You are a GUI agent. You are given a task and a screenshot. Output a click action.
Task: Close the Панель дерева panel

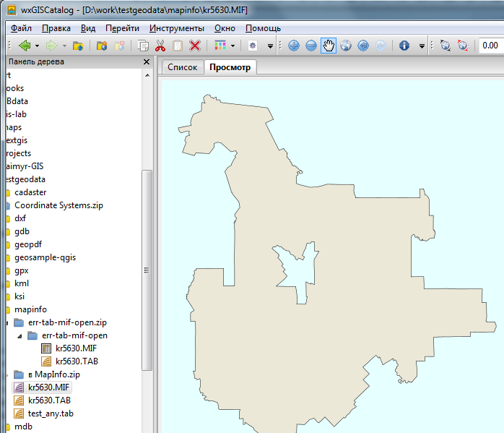(x=147, y=62)
